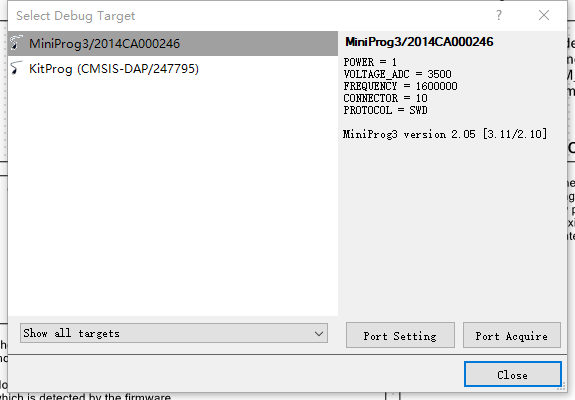Click the PROTOCOL = SWD line
The height and width of the screenshot is (400, 575).
pos(385,110)
